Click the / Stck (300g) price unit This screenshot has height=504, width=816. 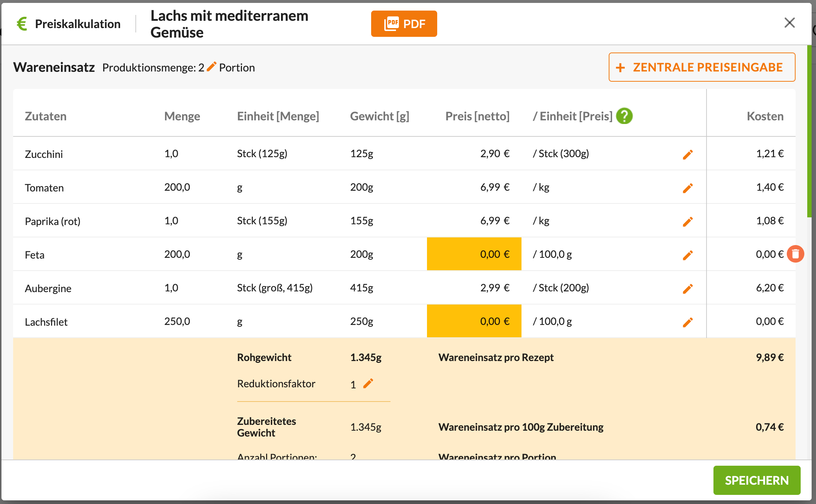(x=561, y=153)
